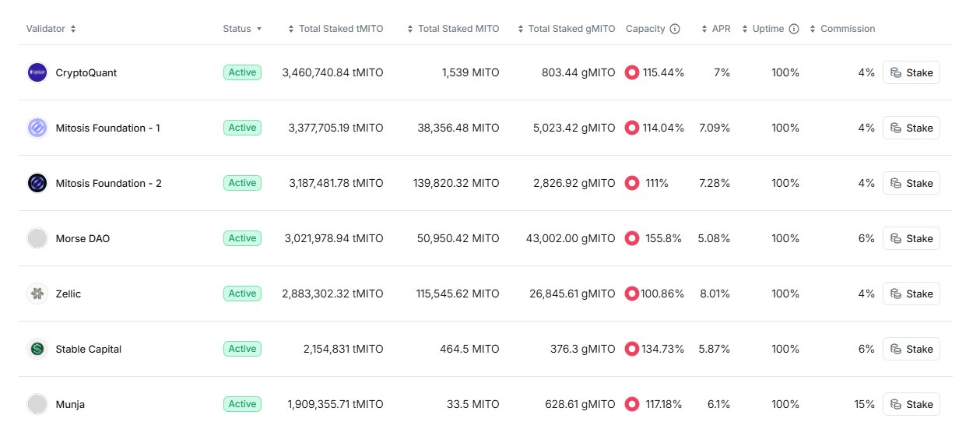The height and width of the screenshot is (429, 980).
Task: Sort by Total Staked MITO column
Action: (453, 29)
